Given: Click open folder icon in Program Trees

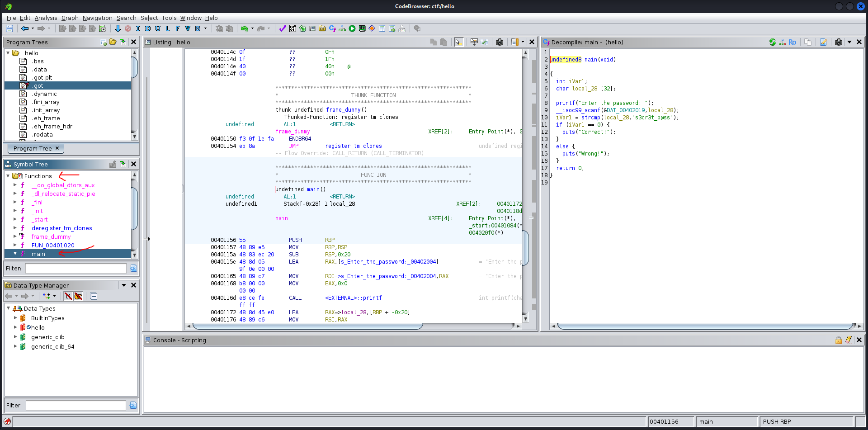Looking at the screenshot, I should [113, 42].
